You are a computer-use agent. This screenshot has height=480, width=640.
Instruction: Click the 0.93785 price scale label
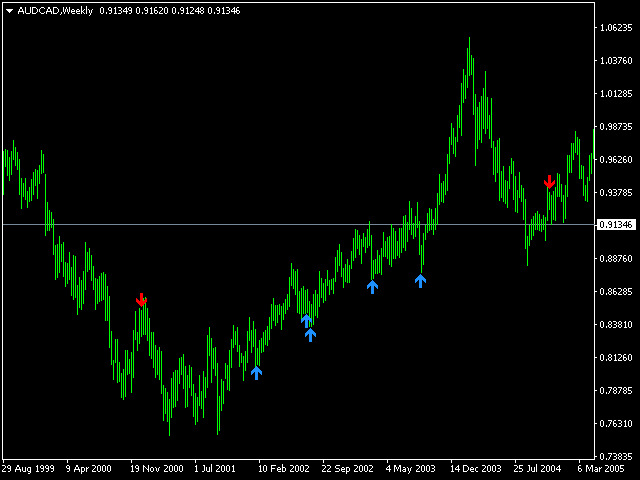coord(616,192)
